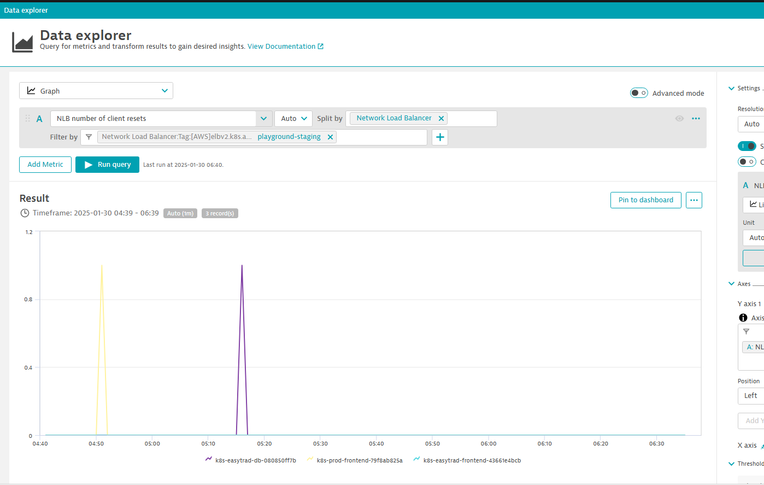
Task: Click the 3 record(s) badge
Action: [x=220, y=213]
